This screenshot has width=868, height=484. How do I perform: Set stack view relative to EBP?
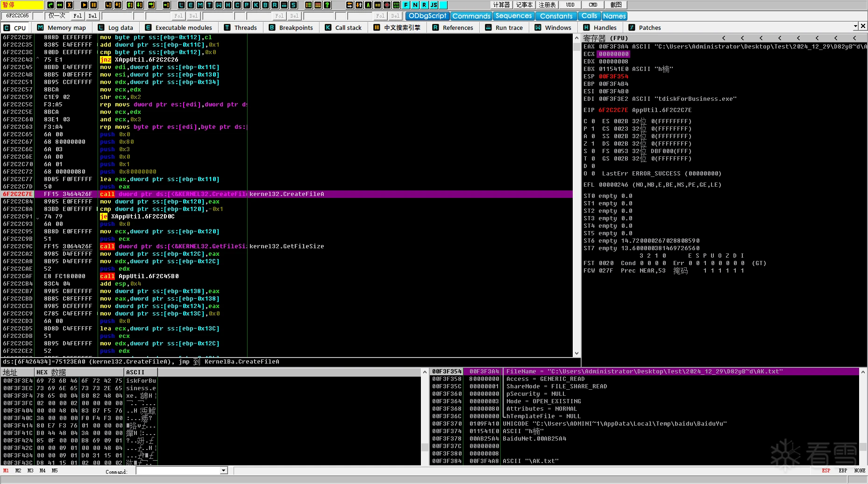843,470
